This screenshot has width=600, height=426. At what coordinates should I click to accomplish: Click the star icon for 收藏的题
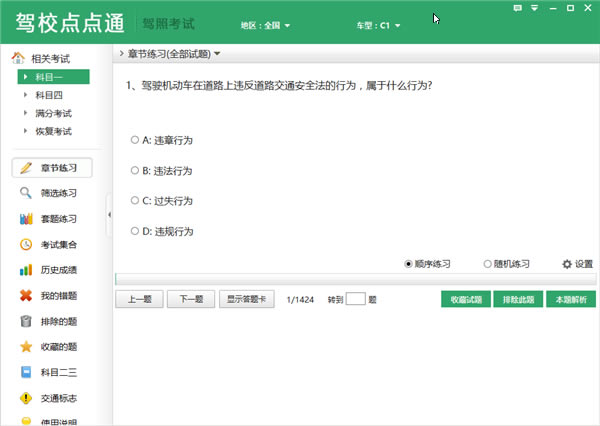26,347
